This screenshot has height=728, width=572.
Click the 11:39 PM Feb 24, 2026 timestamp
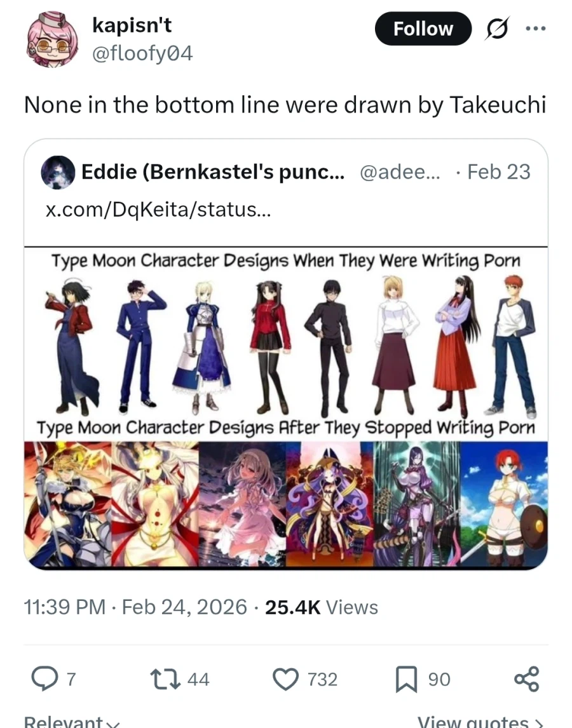(x=135, y=607)
